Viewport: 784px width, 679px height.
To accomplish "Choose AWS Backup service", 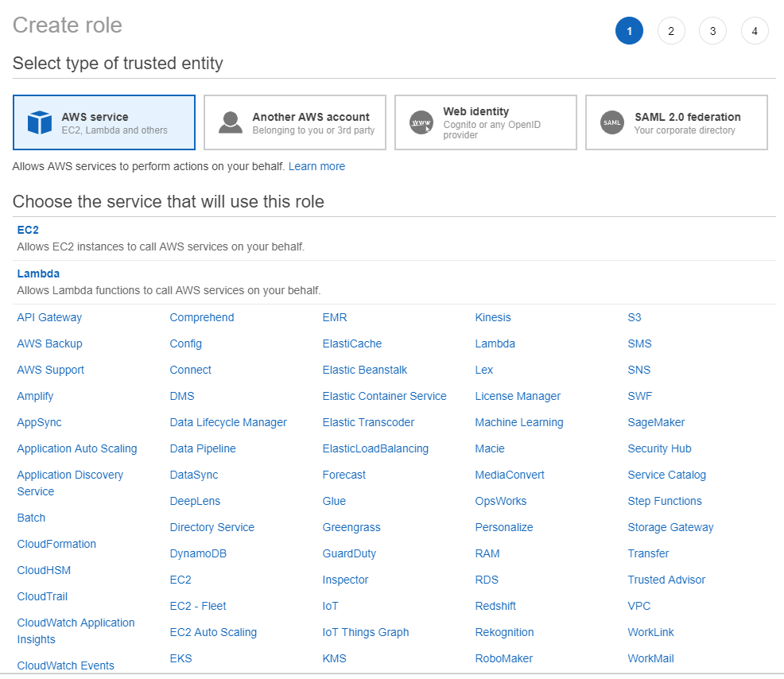I will 49,344.
